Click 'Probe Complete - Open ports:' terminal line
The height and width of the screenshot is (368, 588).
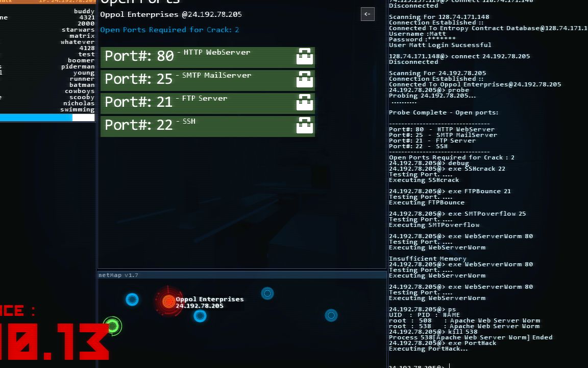point(444,112)
